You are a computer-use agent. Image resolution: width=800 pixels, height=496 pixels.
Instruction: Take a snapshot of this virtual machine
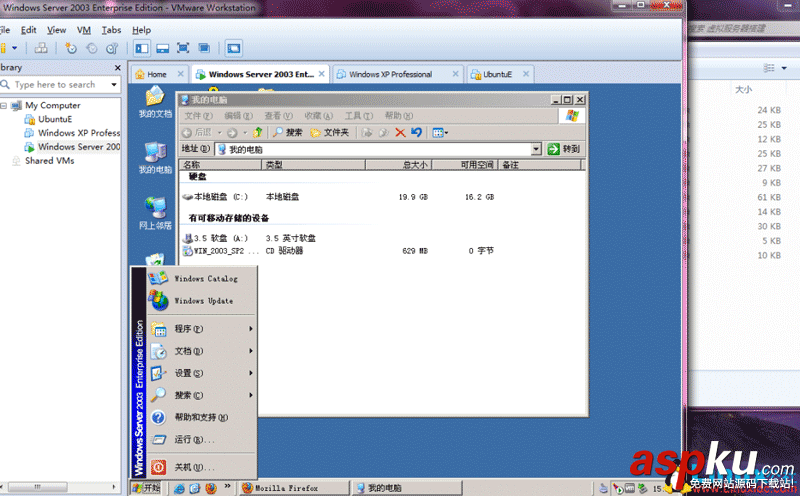[70, 48]
